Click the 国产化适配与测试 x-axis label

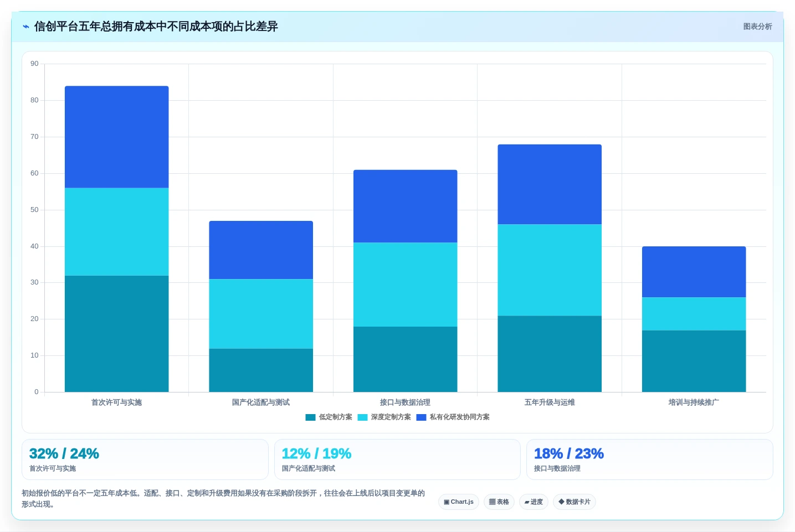click(x=261, y=402)
